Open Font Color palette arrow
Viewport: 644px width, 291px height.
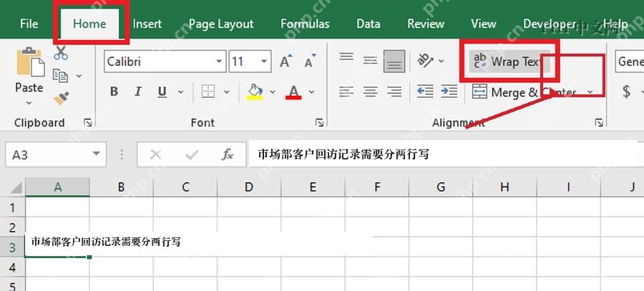312,92
